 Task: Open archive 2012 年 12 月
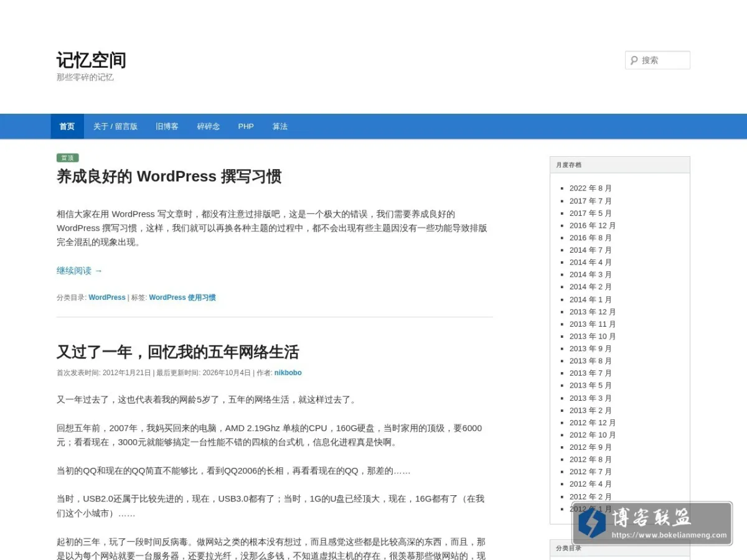pos(593,422)
